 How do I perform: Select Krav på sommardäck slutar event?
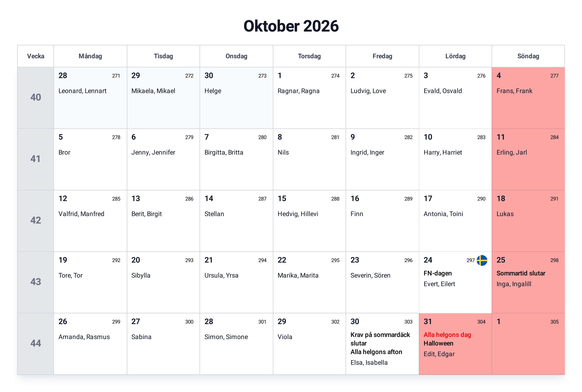(380, 339)
